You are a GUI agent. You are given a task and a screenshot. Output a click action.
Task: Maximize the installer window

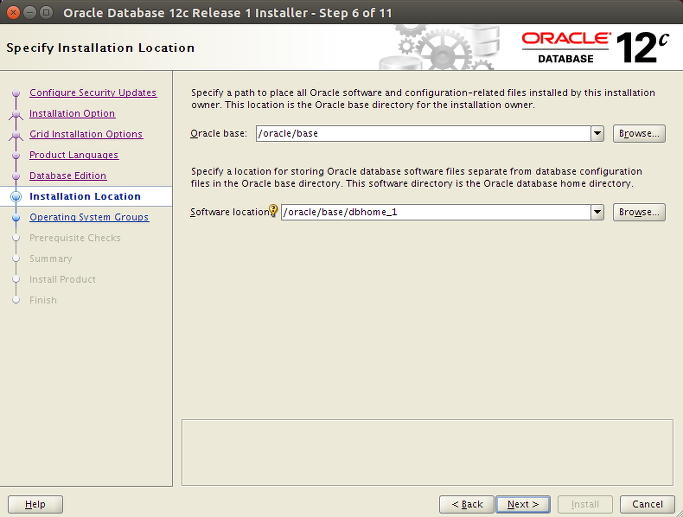46,12
